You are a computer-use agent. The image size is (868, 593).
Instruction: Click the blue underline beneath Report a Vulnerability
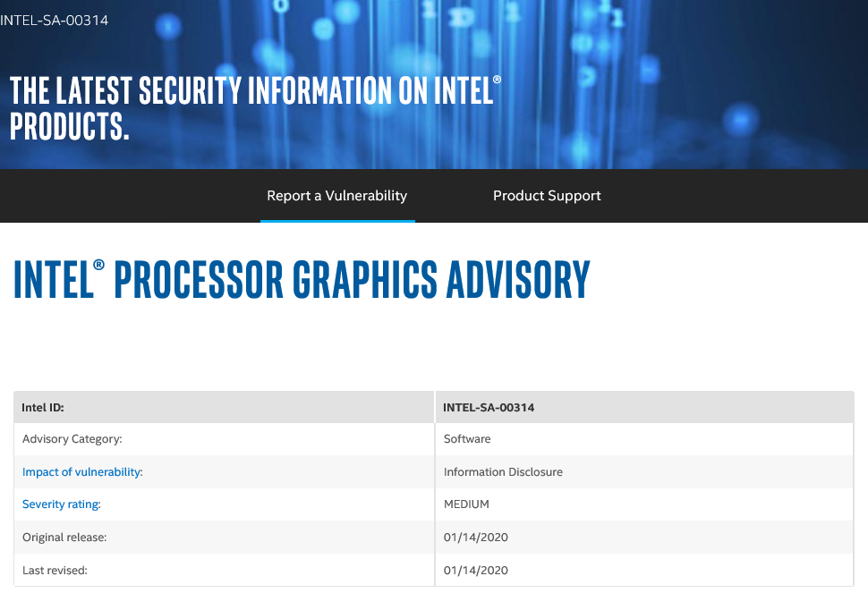pos(337,220)
